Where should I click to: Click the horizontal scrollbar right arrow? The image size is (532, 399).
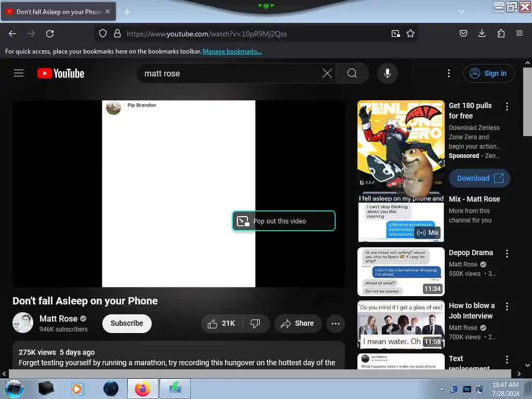pyautogui.click(x=519, y=374)
